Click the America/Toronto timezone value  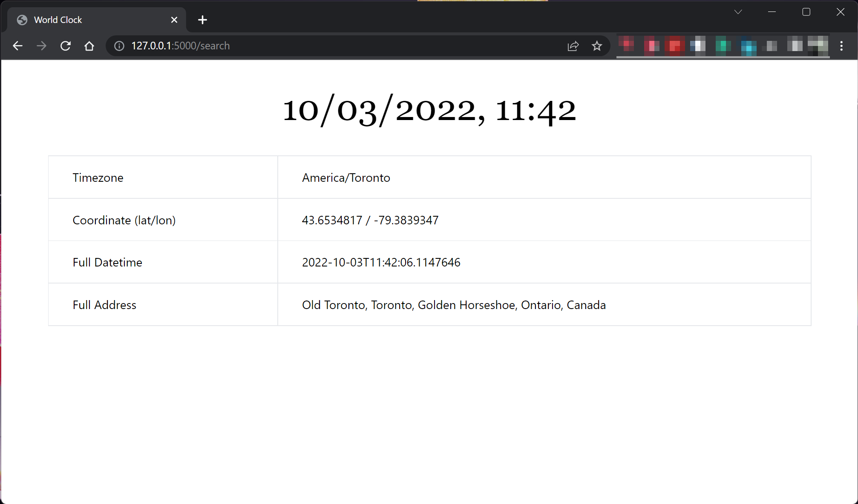346,178
